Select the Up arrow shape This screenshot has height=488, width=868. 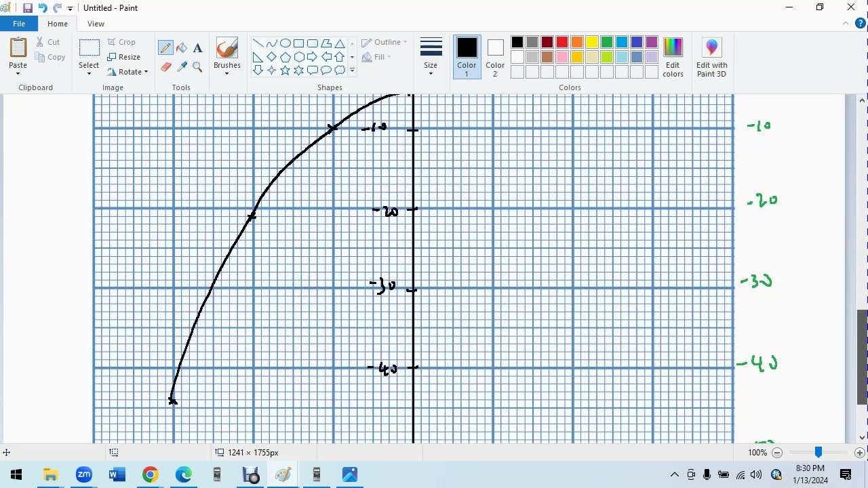(340, 57)
